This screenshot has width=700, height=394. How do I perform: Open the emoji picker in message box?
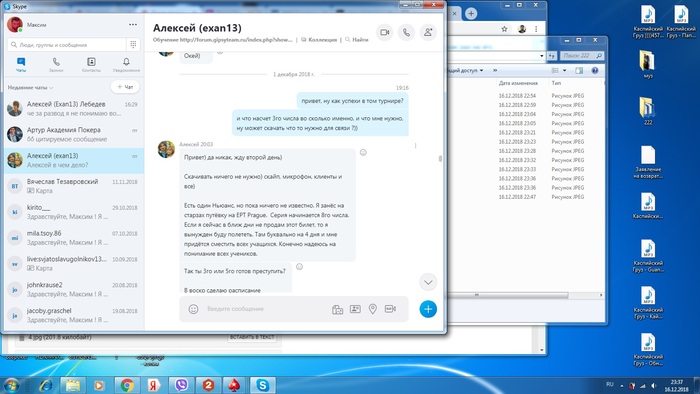pyautogui.click(x=193, y=309)
